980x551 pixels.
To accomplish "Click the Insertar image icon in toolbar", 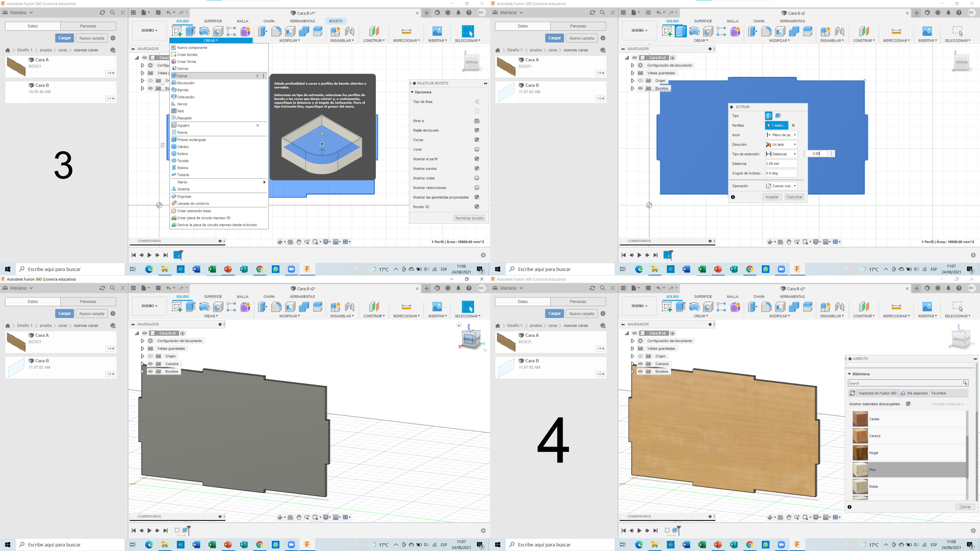I will pos(437,31).
